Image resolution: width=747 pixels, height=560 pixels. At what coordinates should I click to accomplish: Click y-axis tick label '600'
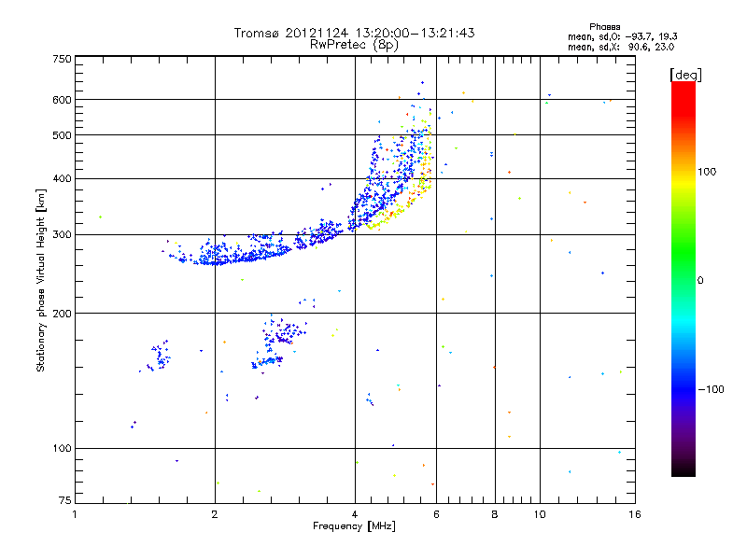[x=62, y=100]
